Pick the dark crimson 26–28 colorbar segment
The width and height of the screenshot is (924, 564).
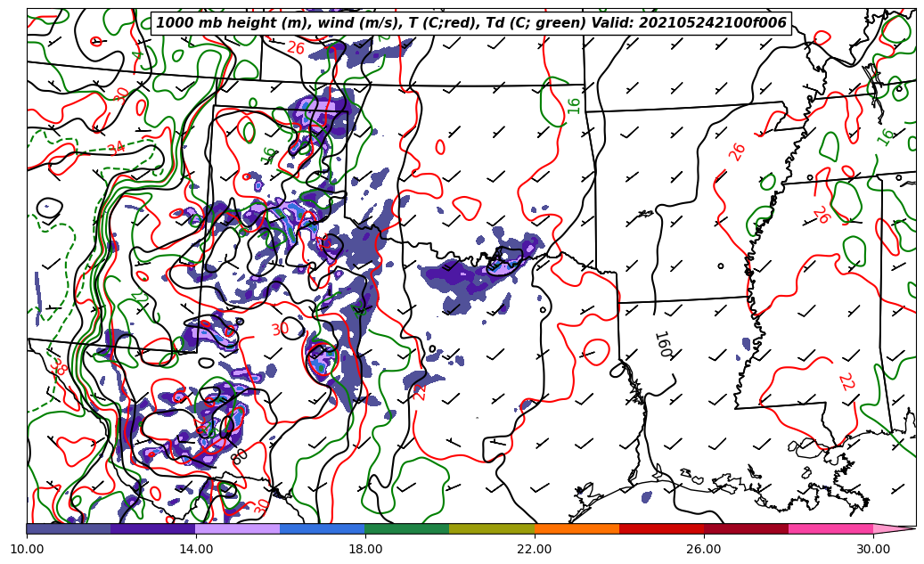pyautogui.click(x=746, y=528)
